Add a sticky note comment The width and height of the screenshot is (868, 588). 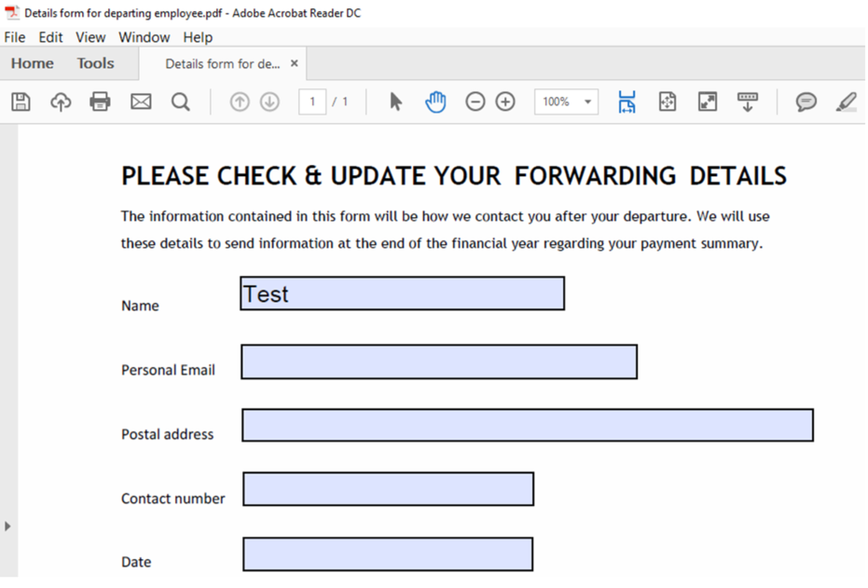point(806,102)
